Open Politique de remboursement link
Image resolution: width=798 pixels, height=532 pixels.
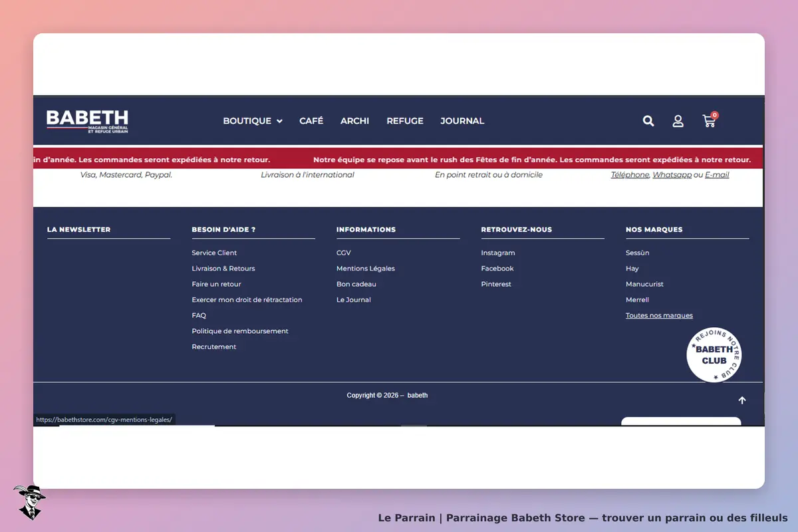click(x=240, y=331)
